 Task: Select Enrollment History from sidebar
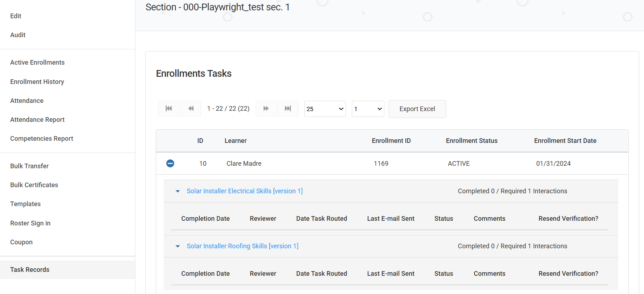tap(37, 82)
